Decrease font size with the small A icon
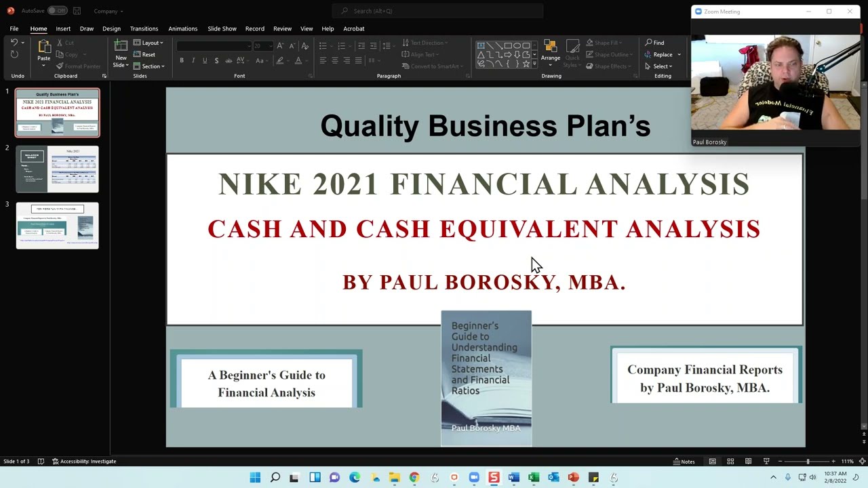The width and height of the screenshot is (868, 488). coord(292,45)
